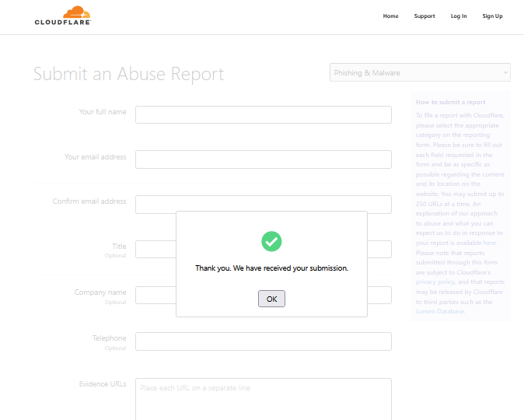Open the Support nav link
Viewport: 524px width, 420px height.
[x=424, y=16]
